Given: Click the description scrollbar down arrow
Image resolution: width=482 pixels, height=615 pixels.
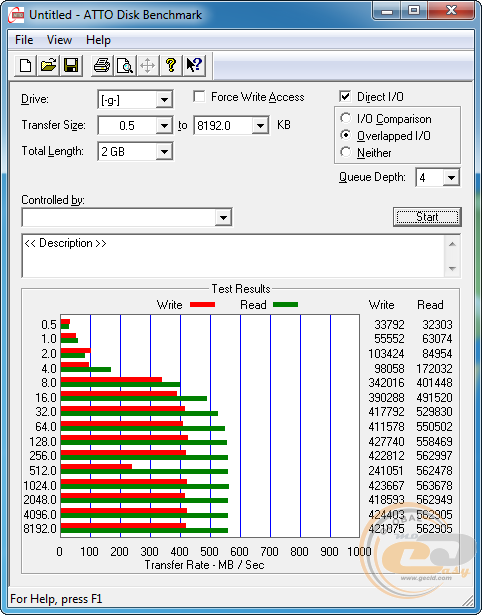Looking at the screenshot, I should coord(452,269).
